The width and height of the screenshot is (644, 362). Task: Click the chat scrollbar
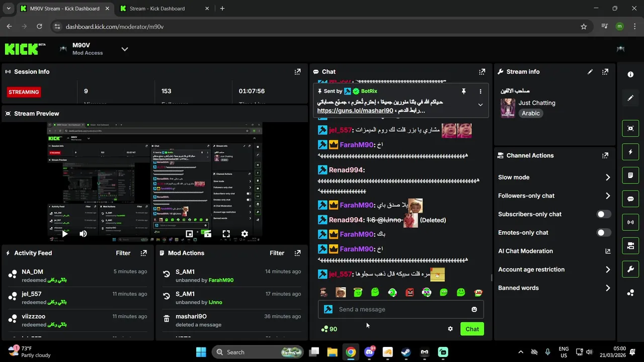tap(492, 278)
